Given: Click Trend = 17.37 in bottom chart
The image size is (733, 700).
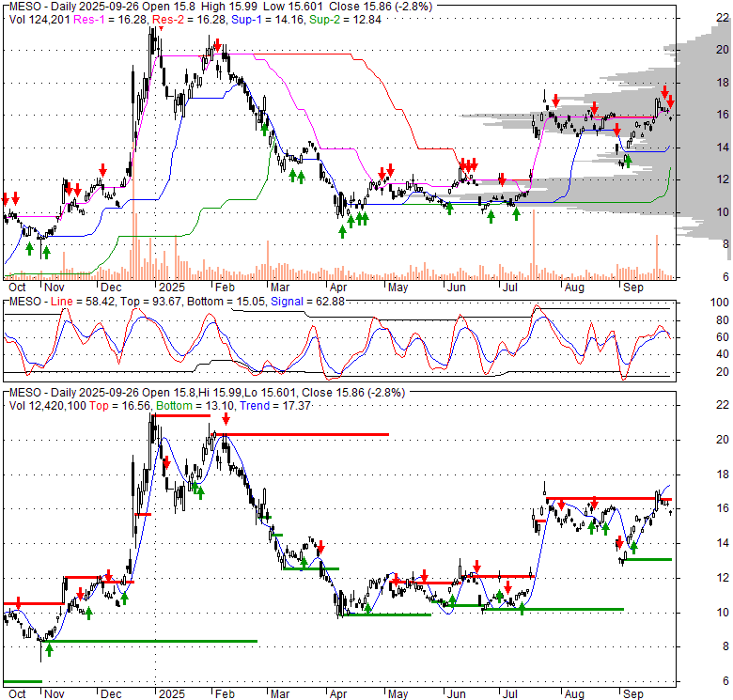Looking at the screenshot, I should point(274,406).
